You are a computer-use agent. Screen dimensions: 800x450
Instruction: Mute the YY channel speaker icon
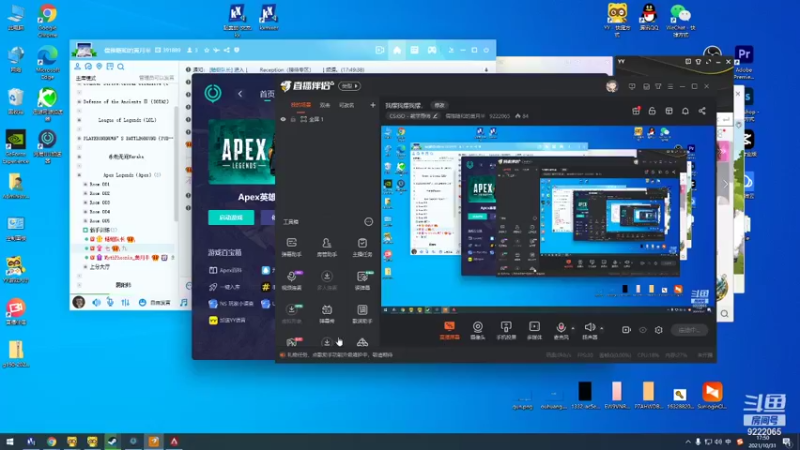tap(96, 303)
